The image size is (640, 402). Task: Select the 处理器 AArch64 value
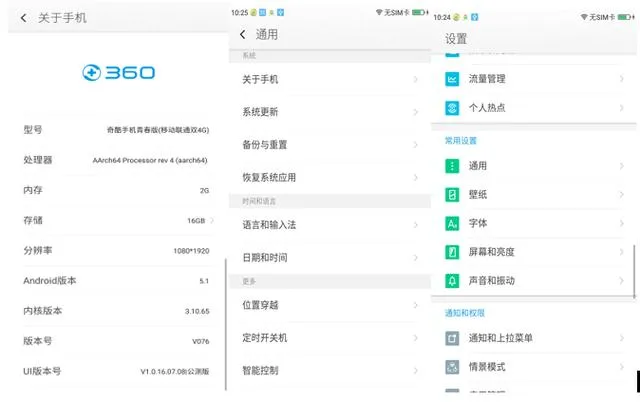(150, 160)
